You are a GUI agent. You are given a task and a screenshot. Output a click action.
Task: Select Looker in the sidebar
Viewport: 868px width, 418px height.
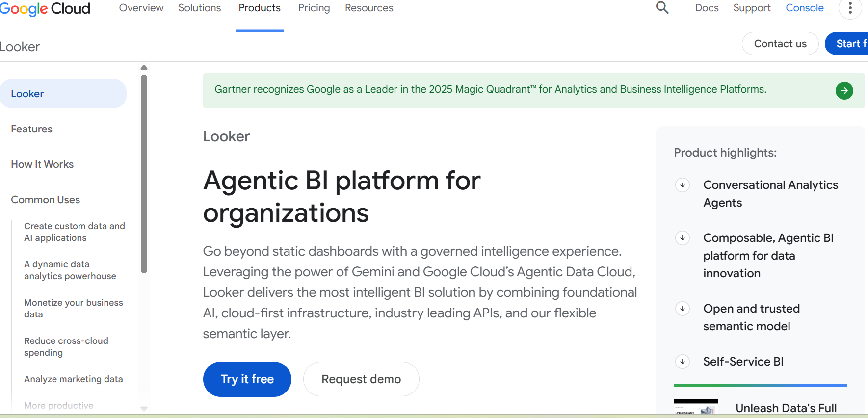point(63,94)
